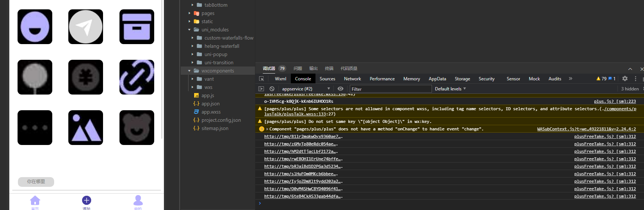Screen dimensions: 644x210
Task: Switch to the 终端 terminal tab
Action: [329, 68]
